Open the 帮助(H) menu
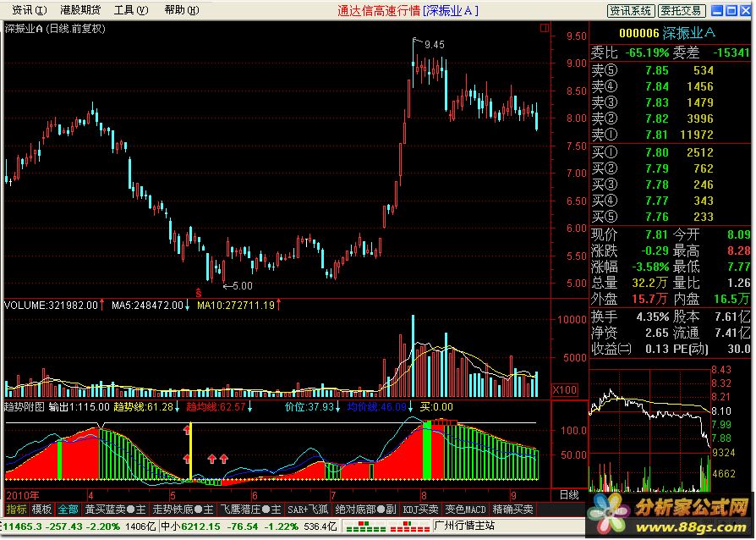 pyautogui.click(x=182, y=9)
